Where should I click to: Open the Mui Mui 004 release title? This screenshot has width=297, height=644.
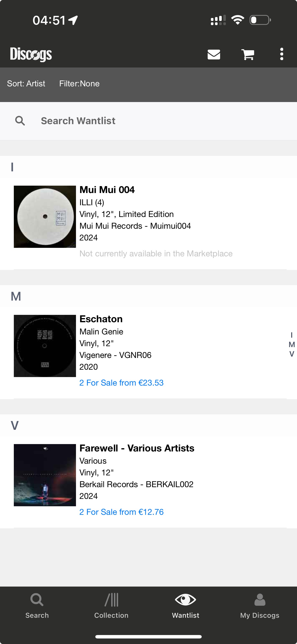tap(107, 190)
